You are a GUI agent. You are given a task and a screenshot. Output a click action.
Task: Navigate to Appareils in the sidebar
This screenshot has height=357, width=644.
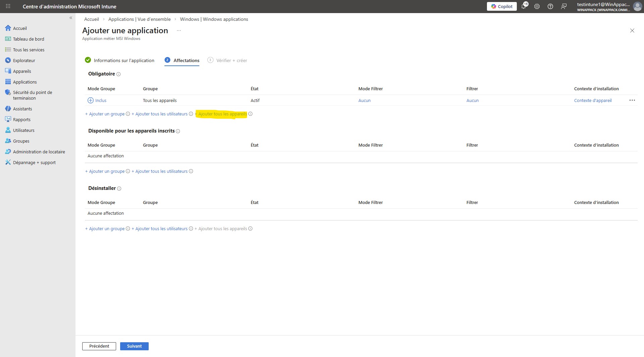pos(22,71)
